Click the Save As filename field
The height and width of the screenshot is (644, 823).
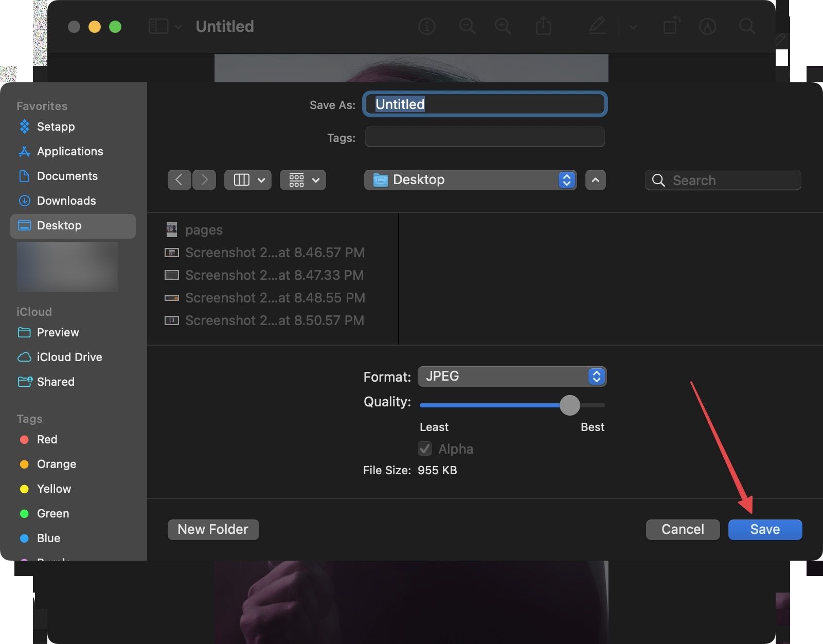(485, 104)
